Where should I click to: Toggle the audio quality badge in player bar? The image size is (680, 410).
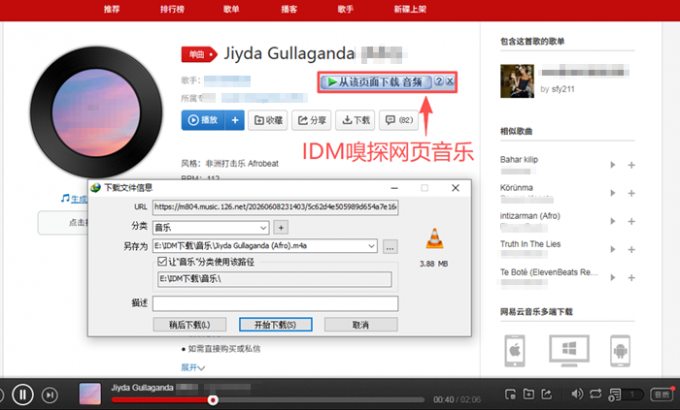(x=661, y=394)
